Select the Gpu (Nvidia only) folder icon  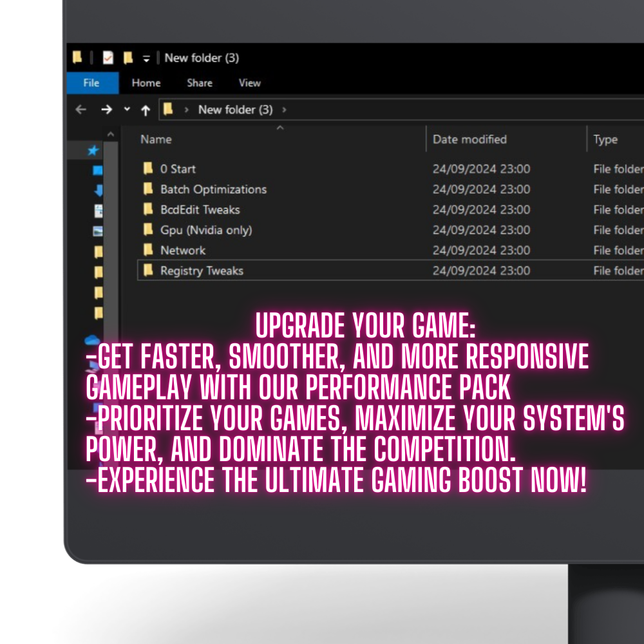[x=148, y=230]
